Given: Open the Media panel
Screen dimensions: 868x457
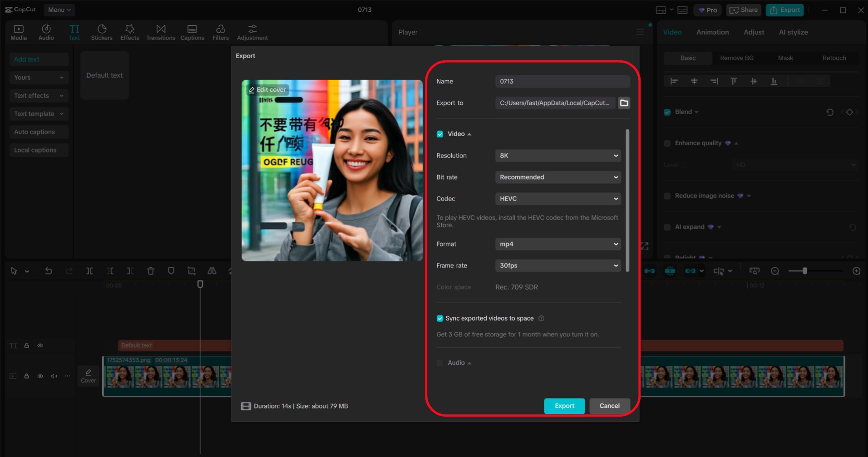Looking at the screenshot, I should (x=19, y=32).
